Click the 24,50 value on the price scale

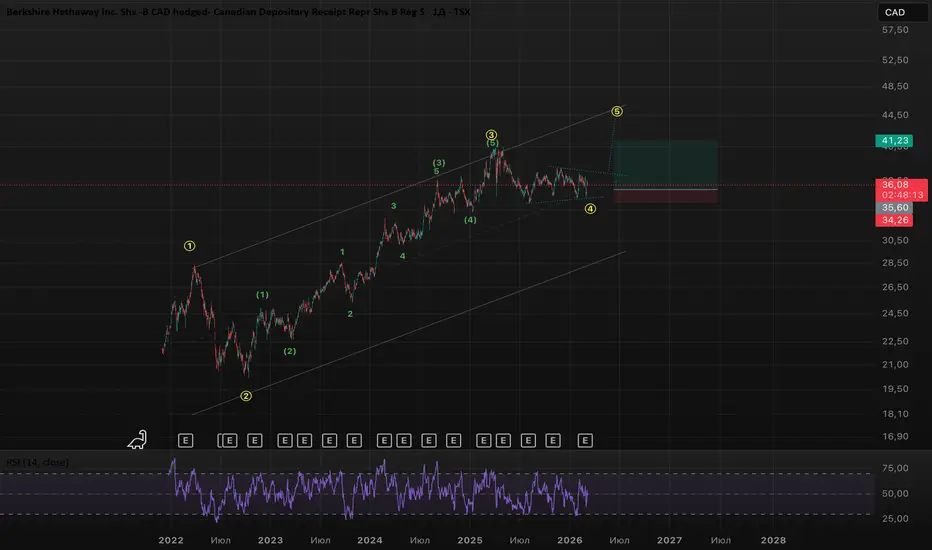click(895, 313)
